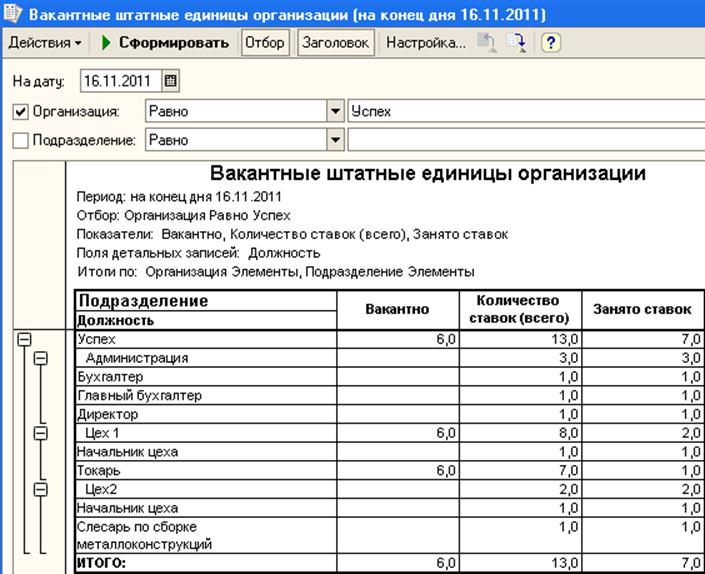The height and width of the screenshot is (574, 705).
Task: Click the Период line in report header
Action: click(179, 197)
